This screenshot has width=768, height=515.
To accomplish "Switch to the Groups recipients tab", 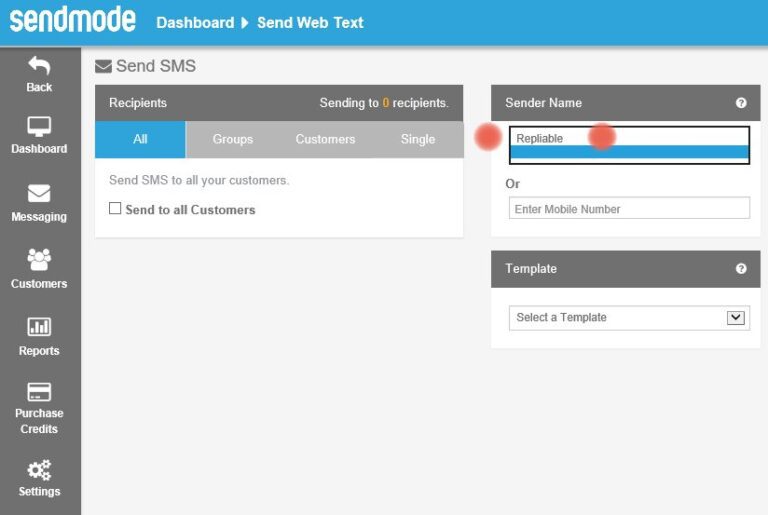I will click(233, 139).
